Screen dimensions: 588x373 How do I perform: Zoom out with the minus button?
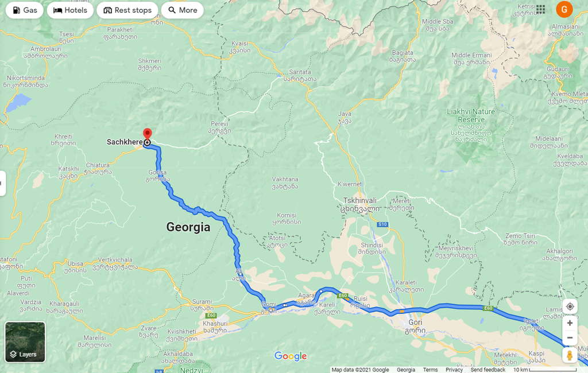click(x=570, y=338)
